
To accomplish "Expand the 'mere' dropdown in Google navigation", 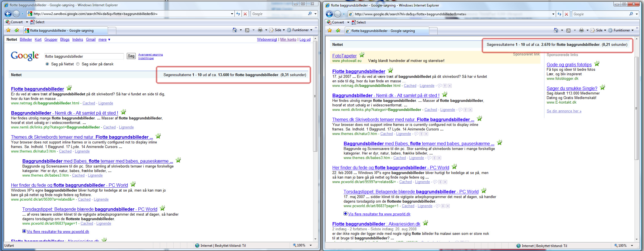I will point(104,40).
